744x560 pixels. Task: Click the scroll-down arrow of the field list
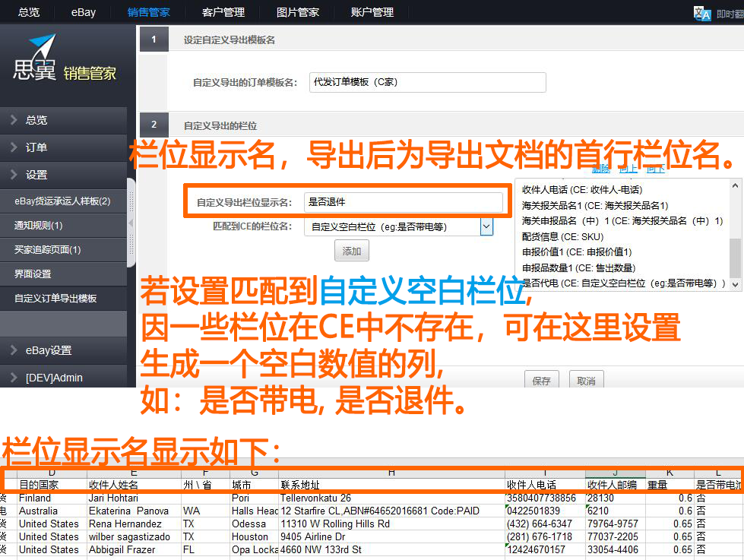tap(735, 283)
